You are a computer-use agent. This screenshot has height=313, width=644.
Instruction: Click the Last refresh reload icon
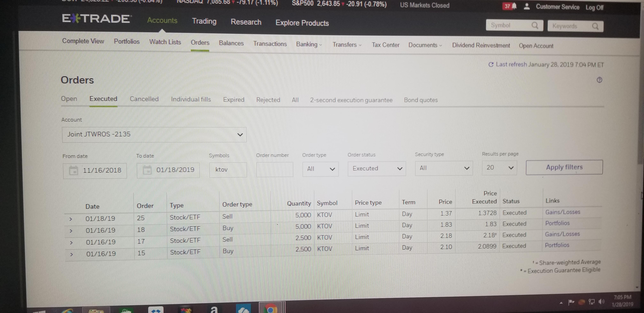491,65
